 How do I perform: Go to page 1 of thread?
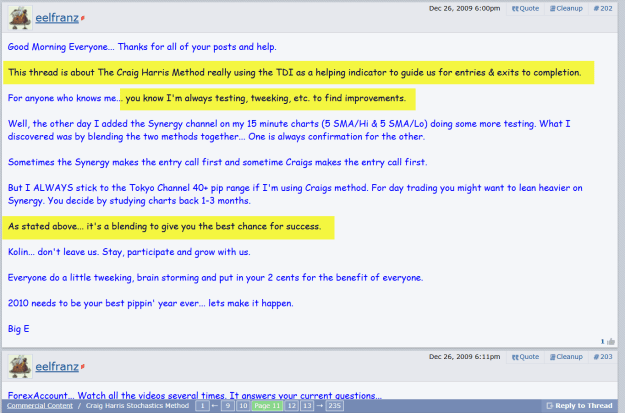pyautogui.click(x=202, y=406)
